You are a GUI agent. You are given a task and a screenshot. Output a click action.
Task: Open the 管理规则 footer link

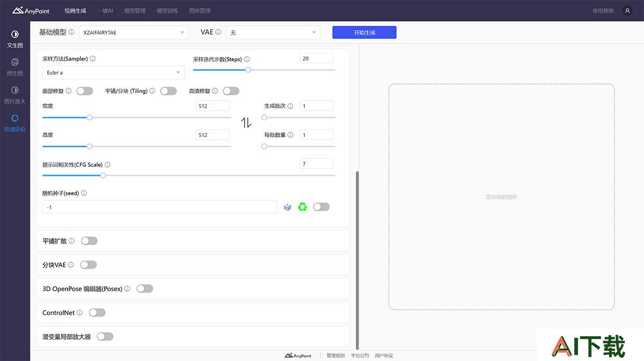click(x=336, y=356)
